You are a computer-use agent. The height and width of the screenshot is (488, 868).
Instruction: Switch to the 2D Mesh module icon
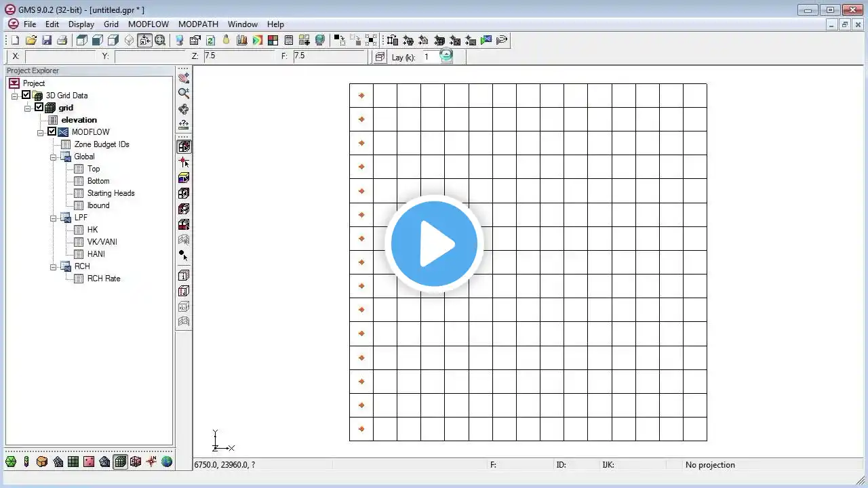coord(58,462)
